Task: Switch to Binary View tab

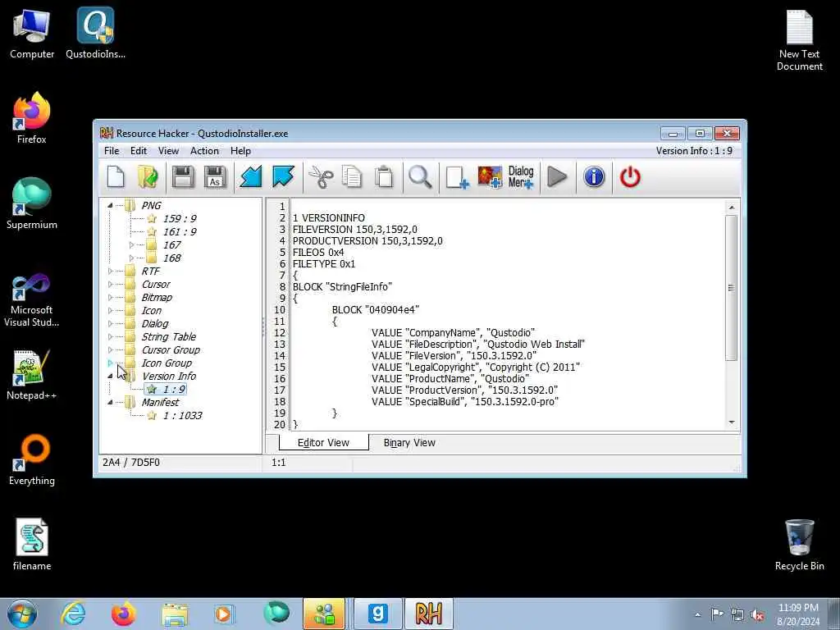Action: coord(409,442)
